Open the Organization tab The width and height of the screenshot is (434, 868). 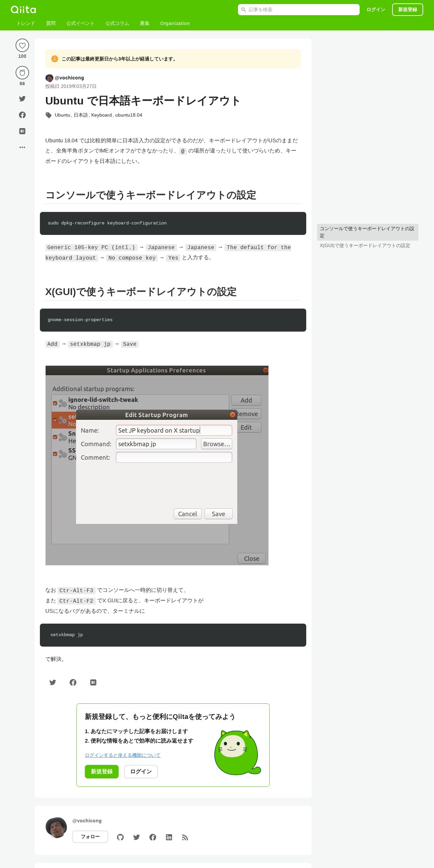coord(175,23)
